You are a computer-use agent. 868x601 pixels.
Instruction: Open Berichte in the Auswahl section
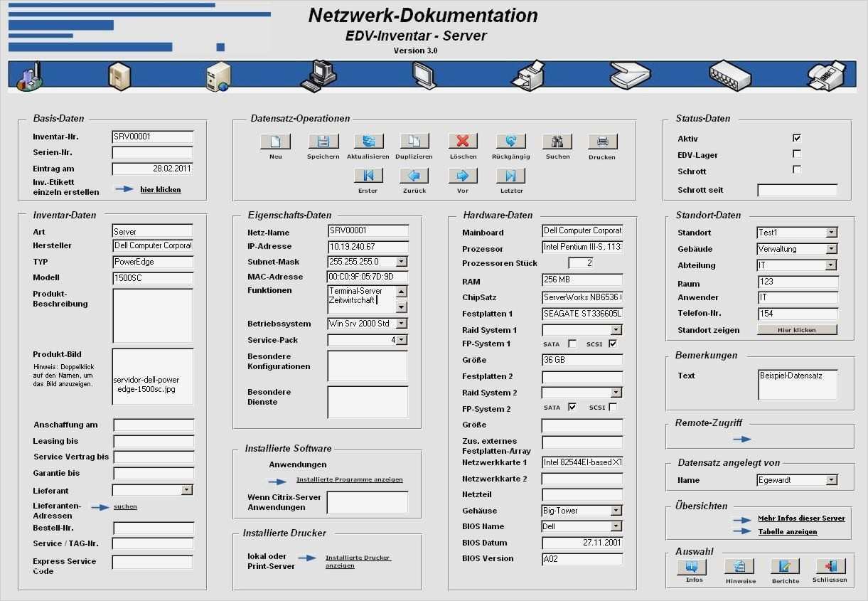click(x=786, y=567)
